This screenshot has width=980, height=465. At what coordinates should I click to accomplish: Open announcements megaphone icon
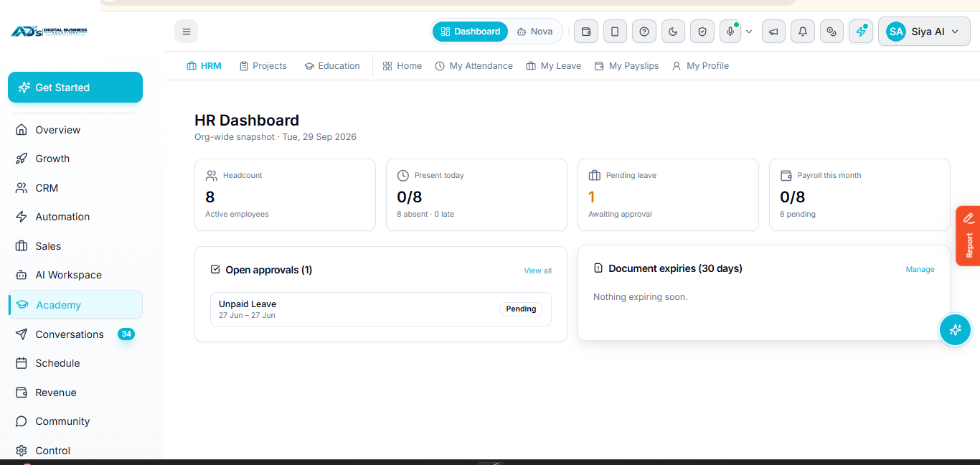(773, 32)
